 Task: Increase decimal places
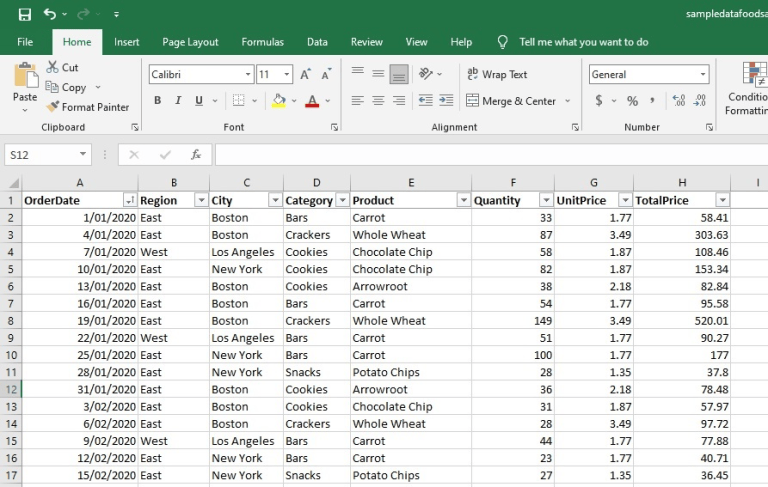pos(679,101)
